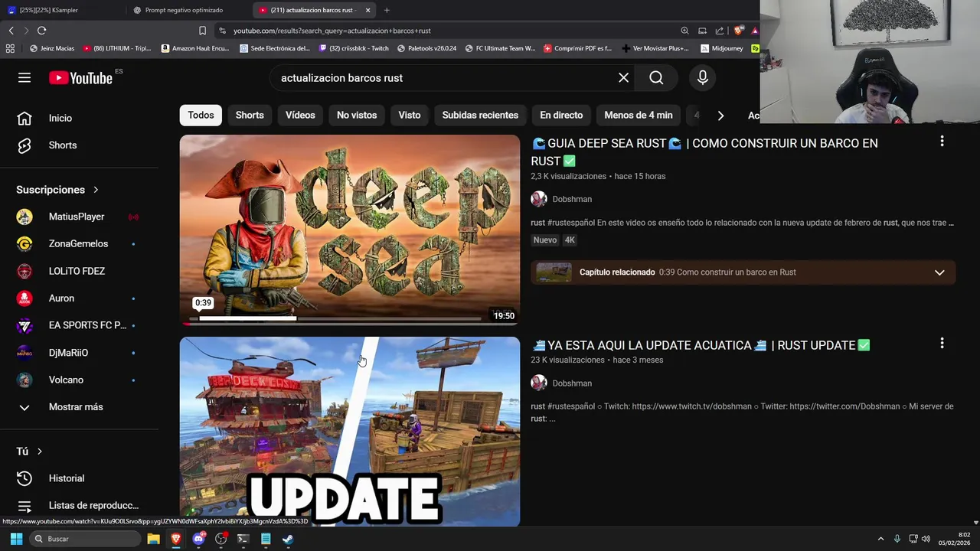Open Discord from the taskbar

click(199, 539)
